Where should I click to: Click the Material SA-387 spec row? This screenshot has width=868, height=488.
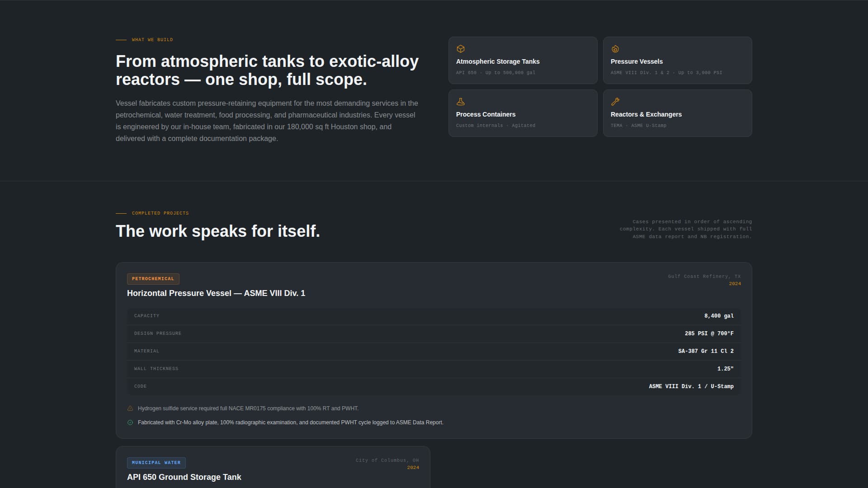(x=434, y=351)
